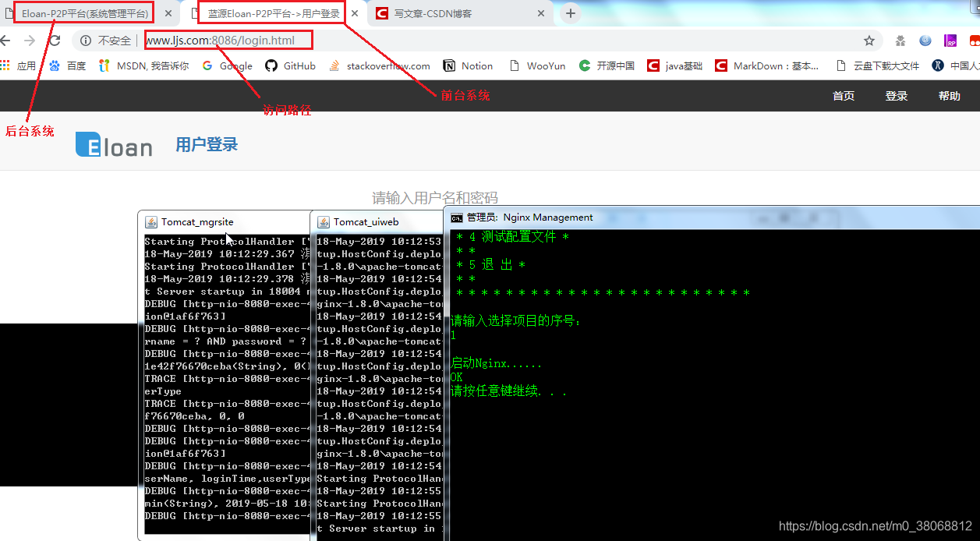Image resolution: width=980 pixels, height=541 pixels.
Task: Open the Notion bookmark
Action: (x=468, y=66)
